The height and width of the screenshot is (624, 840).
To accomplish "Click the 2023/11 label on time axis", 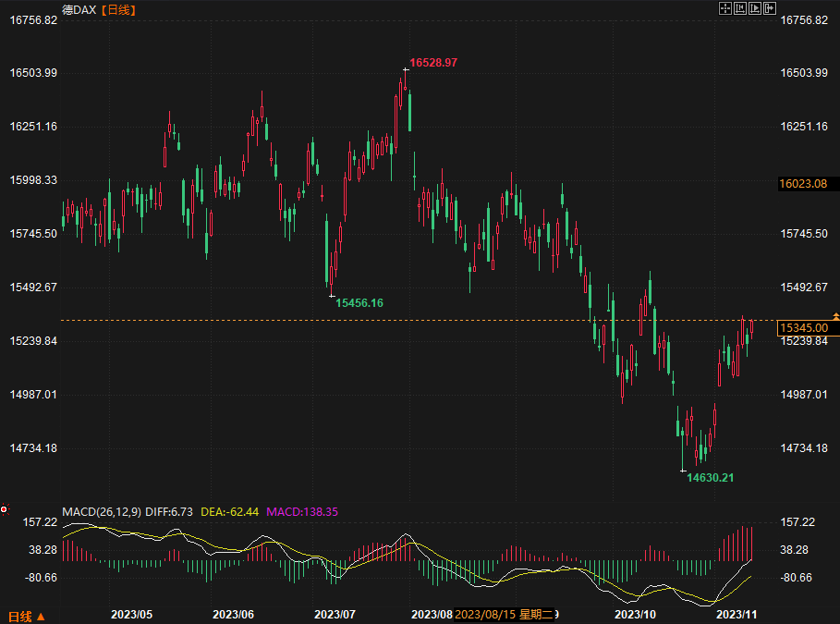I will (737, 614).
